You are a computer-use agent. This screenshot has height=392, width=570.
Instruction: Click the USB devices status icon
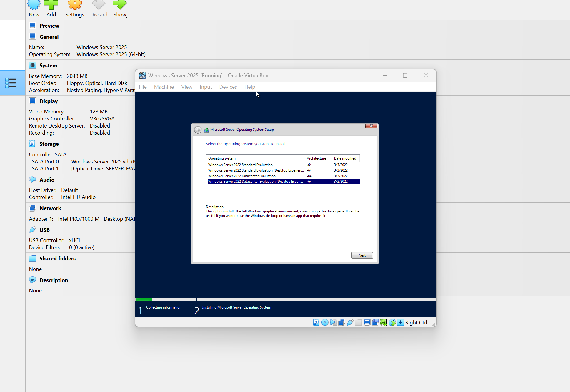(350, 322)
